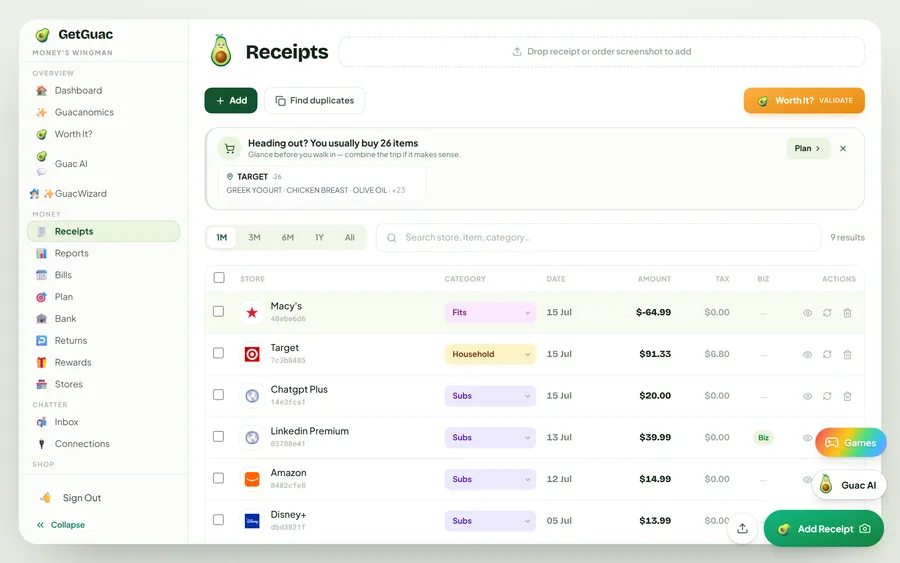Open the Guac AI floating chat button

click(x=849, y=485)
